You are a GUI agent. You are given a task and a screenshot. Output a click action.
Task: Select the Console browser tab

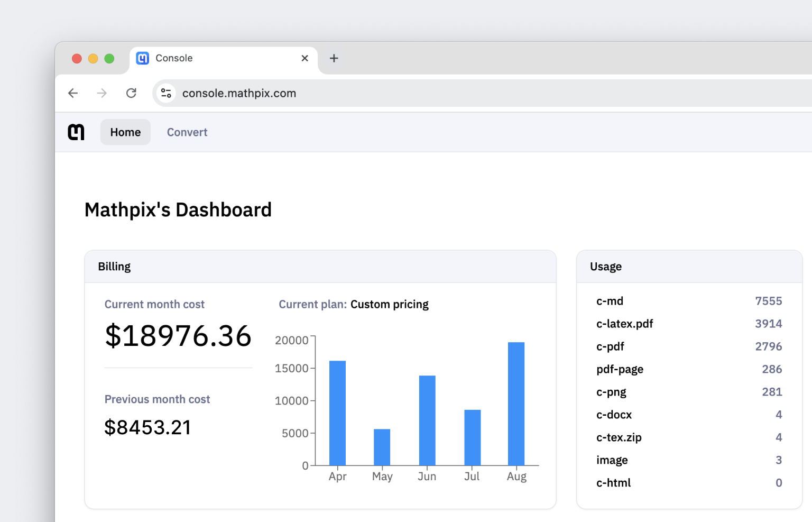[x=224, y=58]
